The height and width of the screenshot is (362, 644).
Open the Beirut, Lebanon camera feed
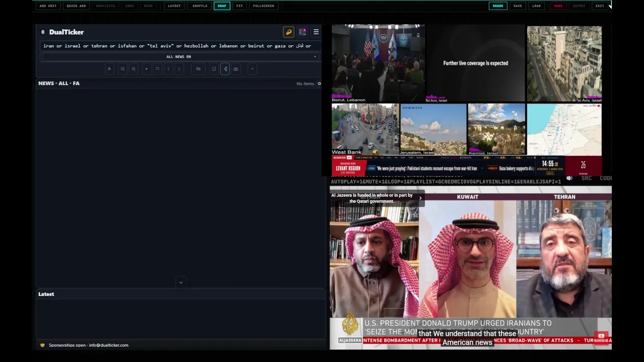pyautogui.click(x=378, y=64)
